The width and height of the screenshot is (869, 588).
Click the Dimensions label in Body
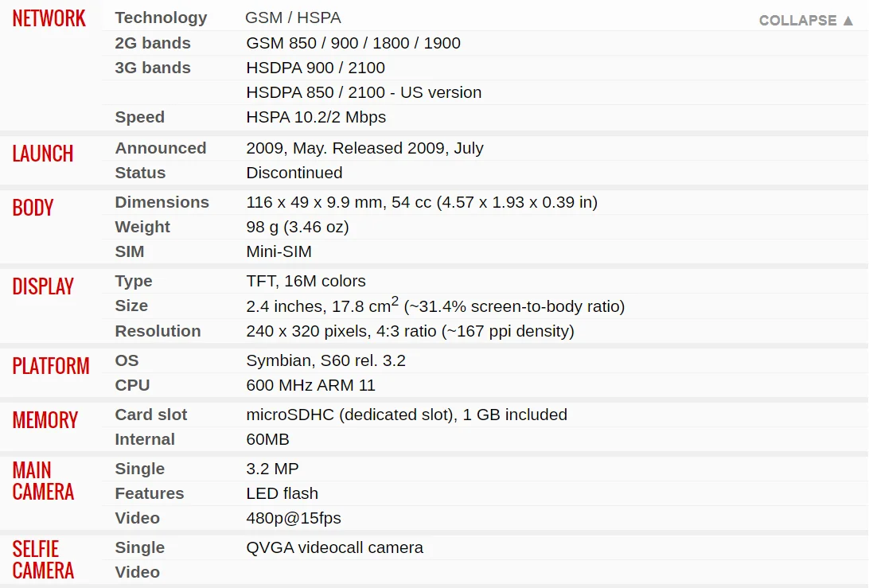click(x=162, y=202)
